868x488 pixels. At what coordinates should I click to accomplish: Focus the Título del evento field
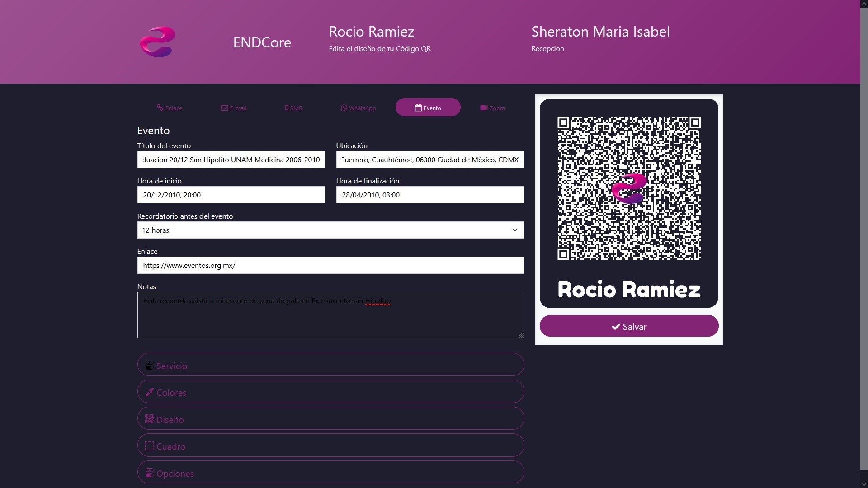point(231,160)
